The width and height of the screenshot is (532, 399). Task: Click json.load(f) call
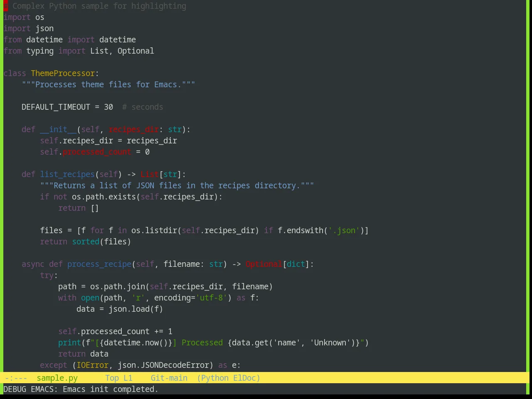[x=135, y=309]
